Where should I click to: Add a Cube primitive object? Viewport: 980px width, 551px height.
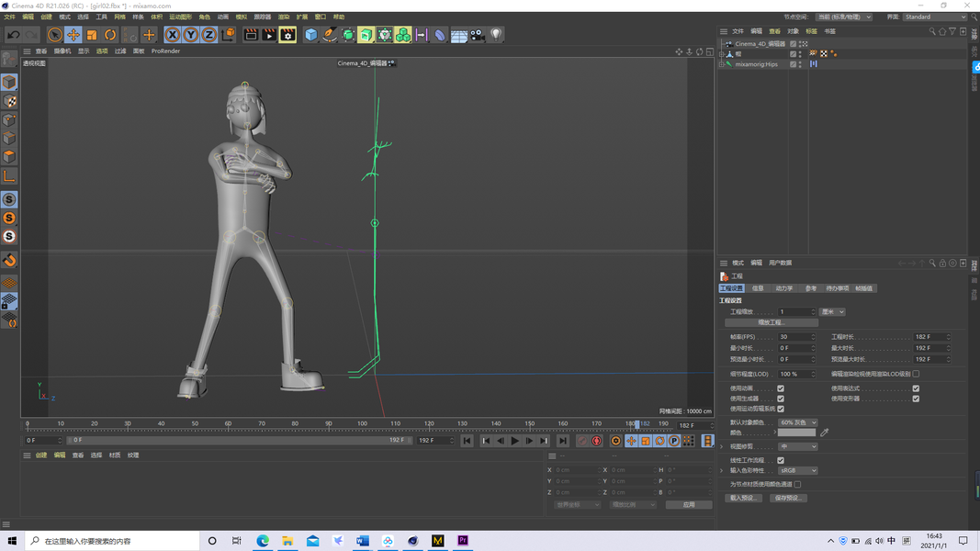310,35
